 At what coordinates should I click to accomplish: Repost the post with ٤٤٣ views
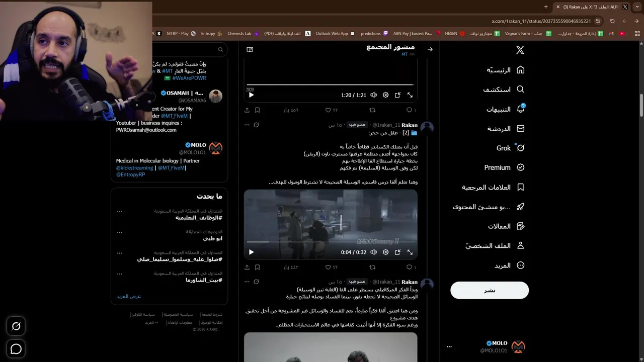click(x=372, y=267)
